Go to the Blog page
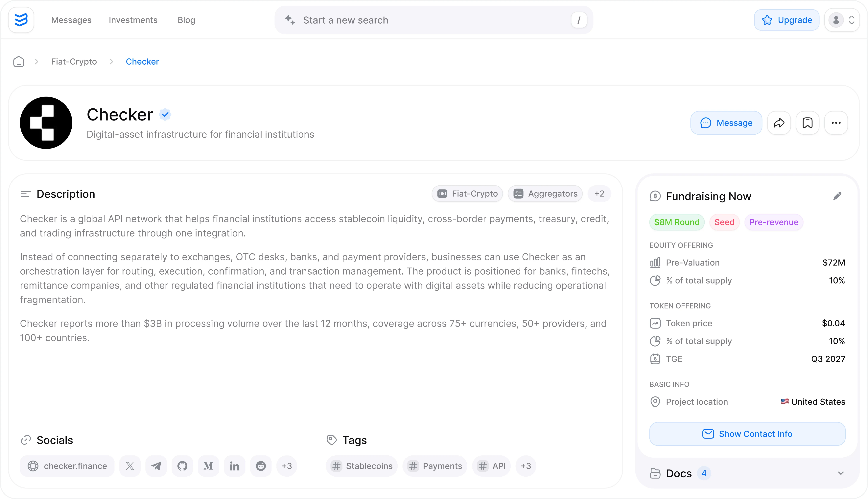 tap(186, 20)
